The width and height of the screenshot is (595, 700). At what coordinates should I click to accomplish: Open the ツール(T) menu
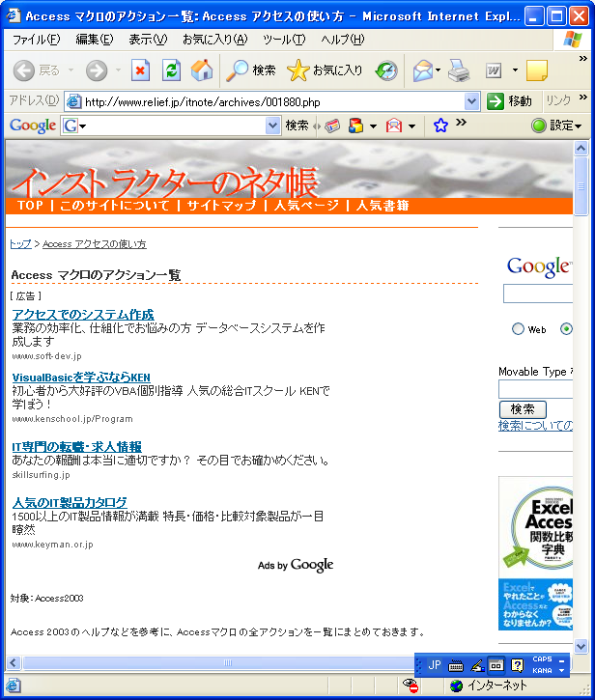click(284, 40)
